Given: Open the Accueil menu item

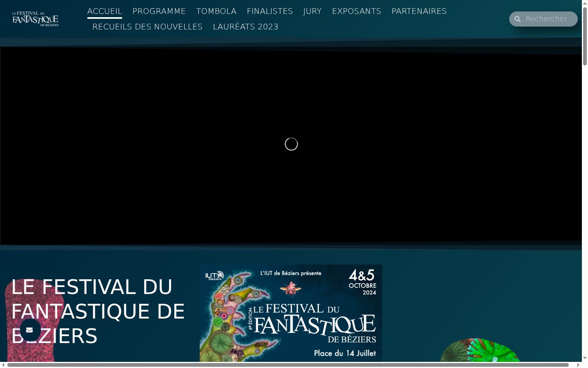Looking at the screenshot, I should point(105,11).
